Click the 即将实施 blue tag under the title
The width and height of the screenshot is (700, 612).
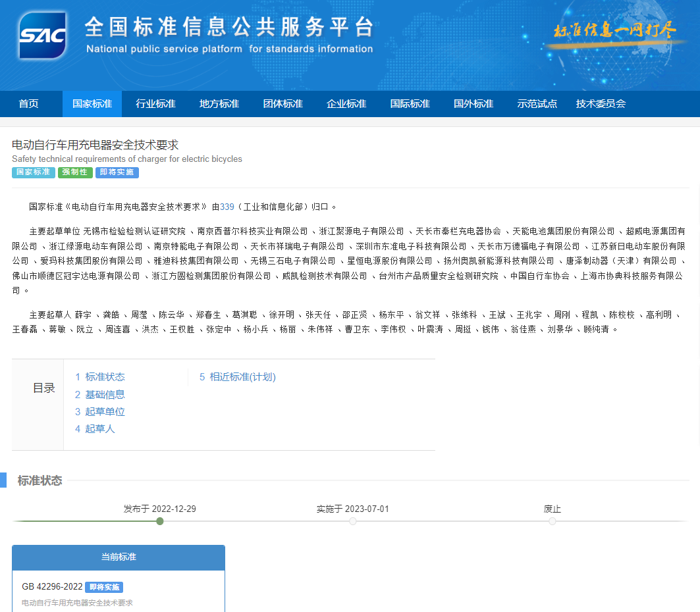117,172
